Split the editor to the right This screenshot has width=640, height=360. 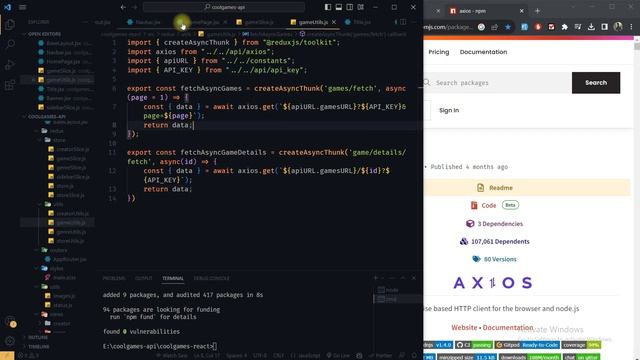click(x=403, y=22)
